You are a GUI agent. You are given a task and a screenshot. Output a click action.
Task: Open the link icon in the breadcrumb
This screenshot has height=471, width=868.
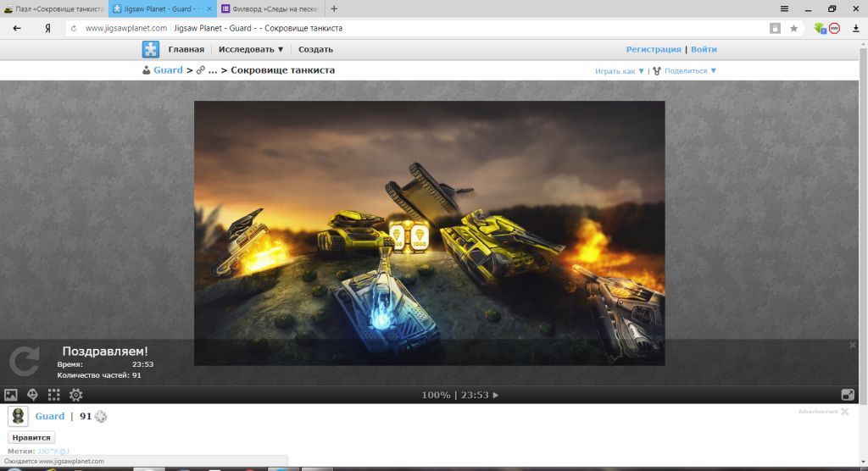click(200, 70)
